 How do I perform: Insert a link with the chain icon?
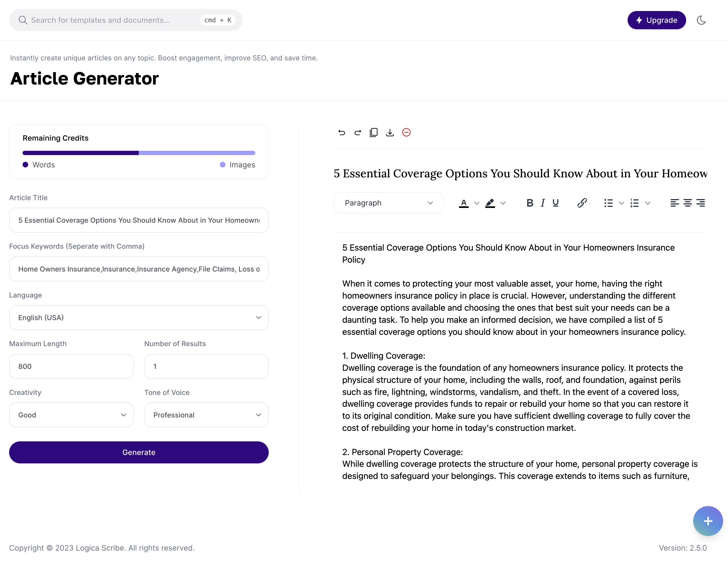point(582,203)
